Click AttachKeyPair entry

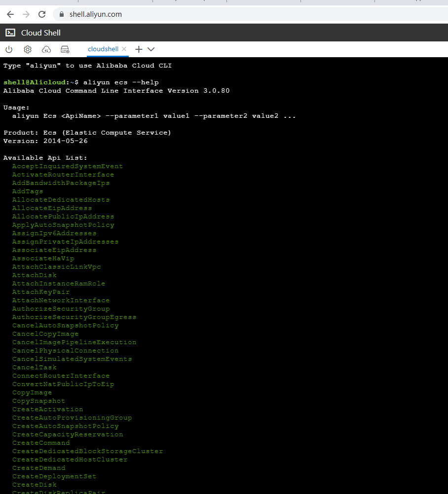41,292
